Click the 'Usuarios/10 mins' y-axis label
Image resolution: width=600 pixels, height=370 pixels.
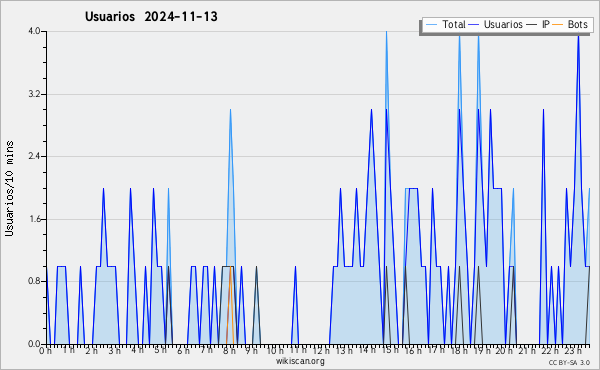click(9, 189)
